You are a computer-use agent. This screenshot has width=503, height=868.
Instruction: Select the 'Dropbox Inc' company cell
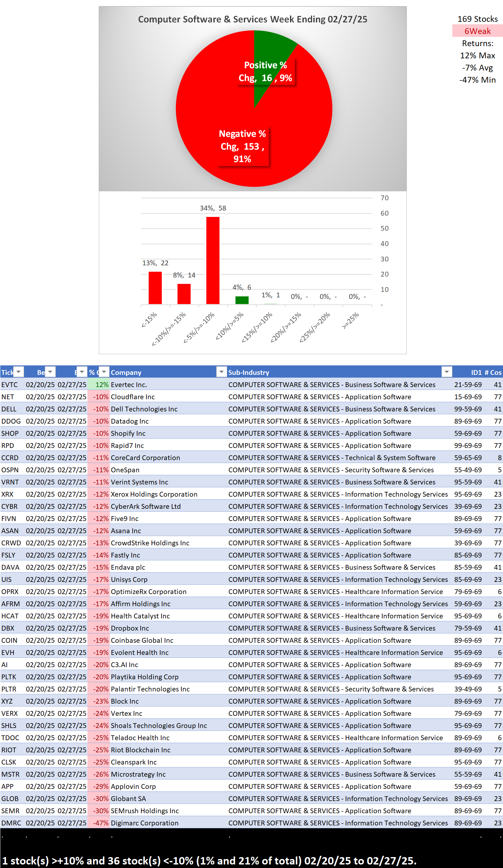(x=168, y=628)
